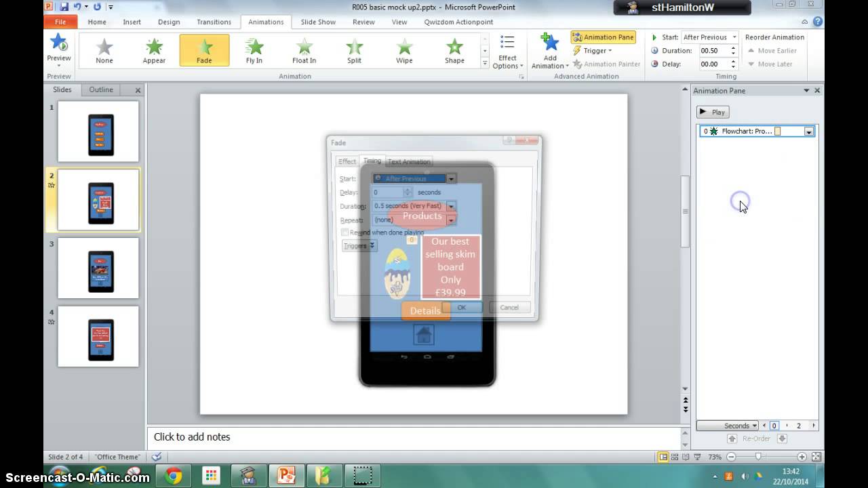Play animations in the Animation Pane
This screenshot has height=488, width=868.
click(713, 112)
